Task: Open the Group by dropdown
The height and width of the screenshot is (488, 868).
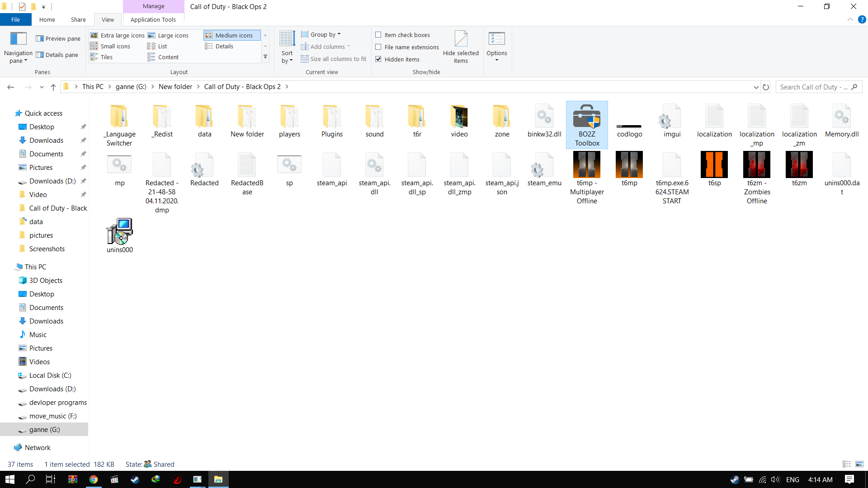Action: point(321,34)
